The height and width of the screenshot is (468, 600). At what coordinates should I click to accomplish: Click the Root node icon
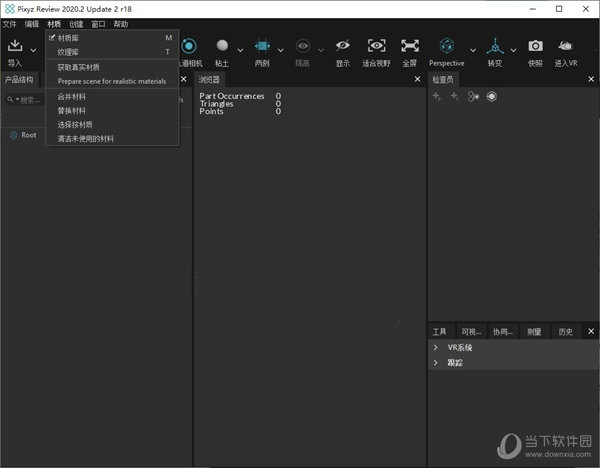(x=13, y=135)
